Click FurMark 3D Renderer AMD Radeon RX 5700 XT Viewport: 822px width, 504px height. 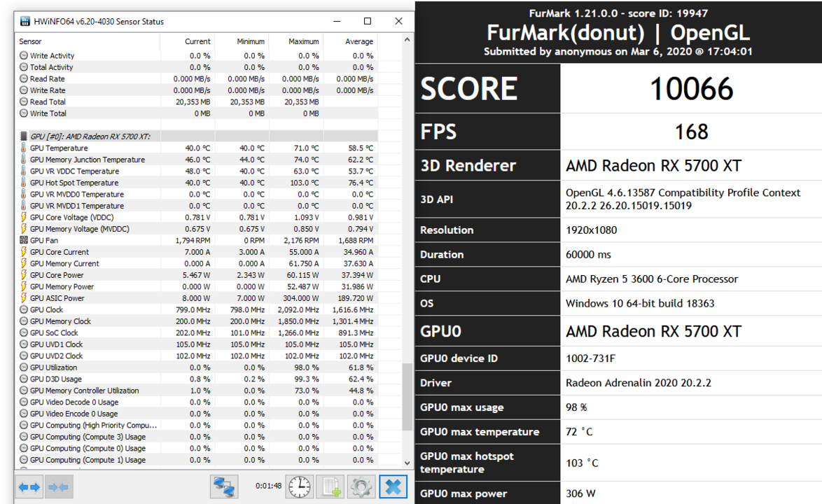[x=653, y=166]
